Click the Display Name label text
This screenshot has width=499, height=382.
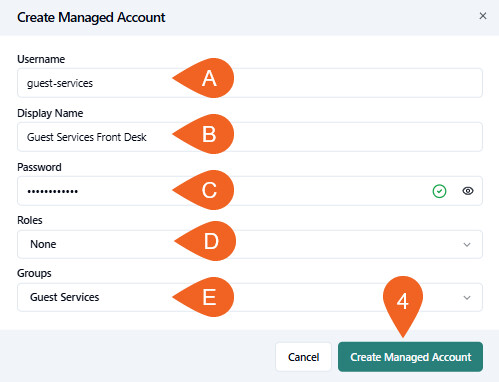point(50,113)
